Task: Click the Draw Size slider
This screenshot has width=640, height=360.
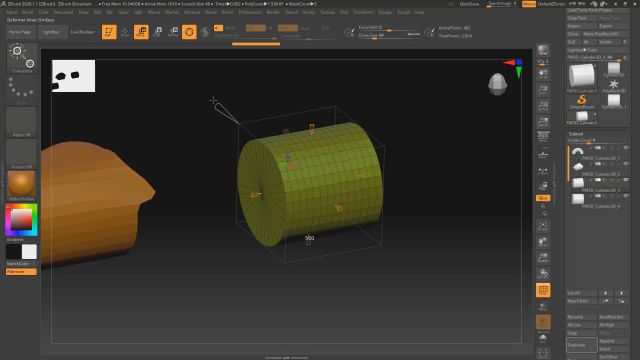Action: 389,36
